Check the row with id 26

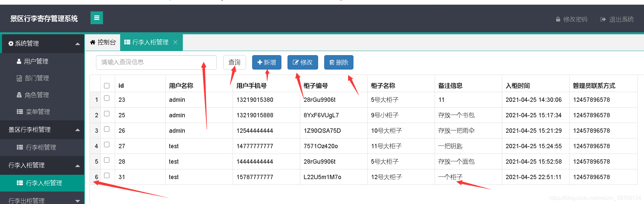107,129
